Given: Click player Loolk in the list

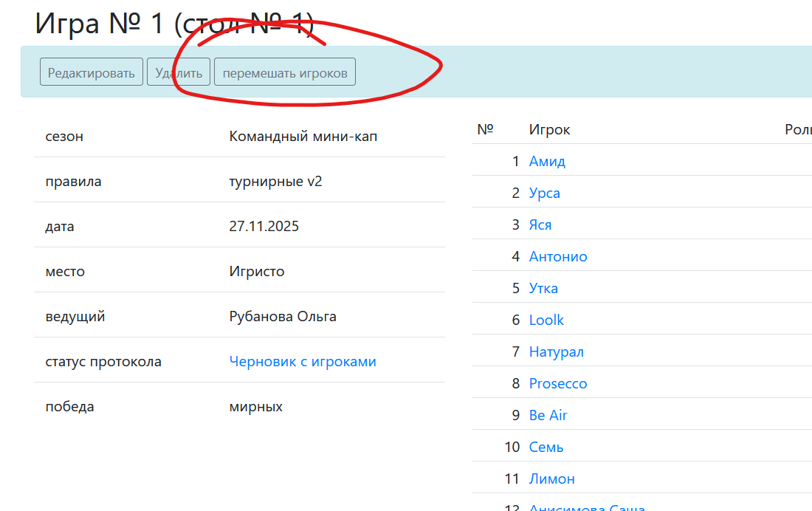Looking at the screenshot, I should coord(546,320).
